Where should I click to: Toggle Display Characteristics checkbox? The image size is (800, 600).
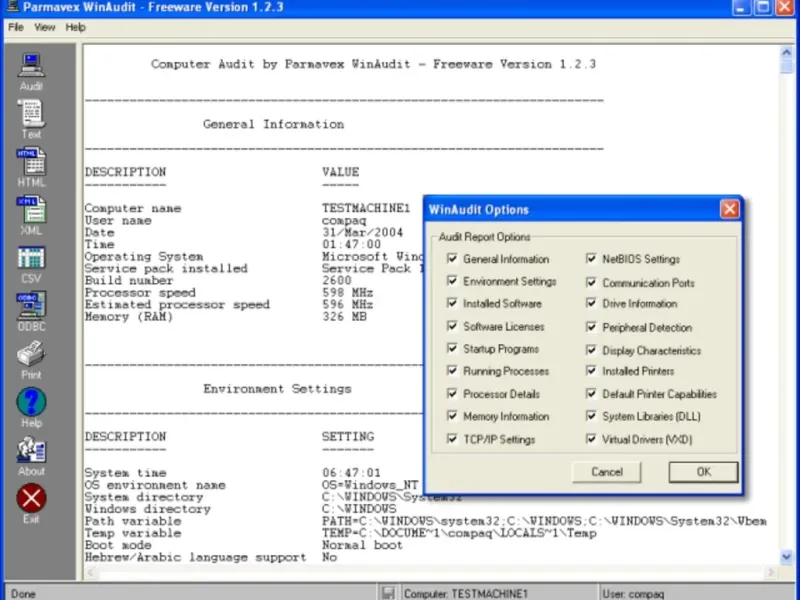point(591,350)
